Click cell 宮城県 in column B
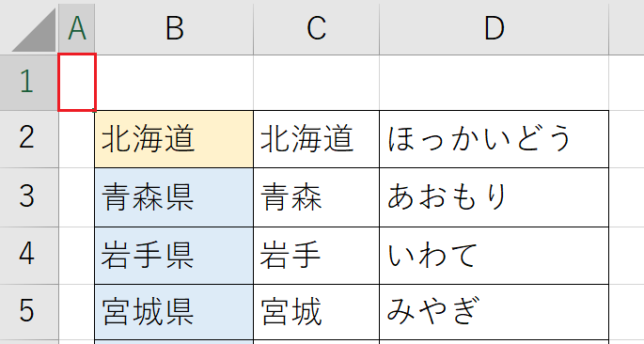The height and width of the screenshot is (344, 644). (x=174, y=312)
